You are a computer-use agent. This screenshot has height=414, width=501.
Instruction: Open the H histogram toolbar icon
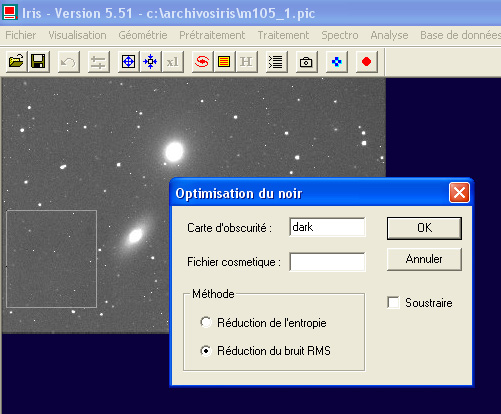coord(246,62)
